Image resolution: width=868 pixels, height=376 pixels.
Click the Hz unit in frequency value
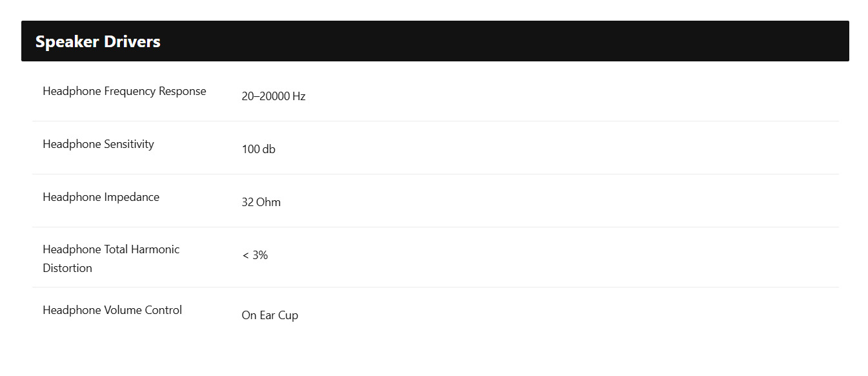tap(299, 96)
